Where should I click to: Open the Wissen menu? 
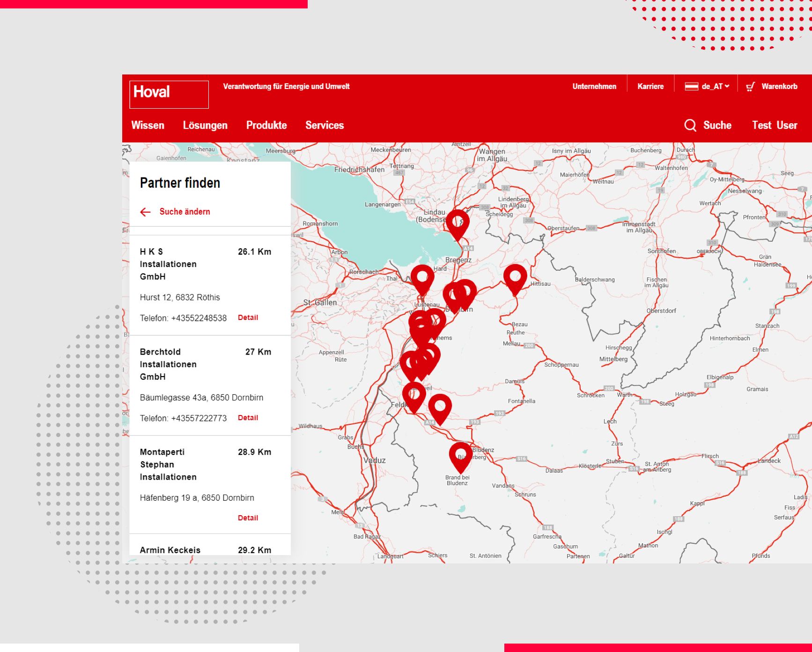point(148,125)
